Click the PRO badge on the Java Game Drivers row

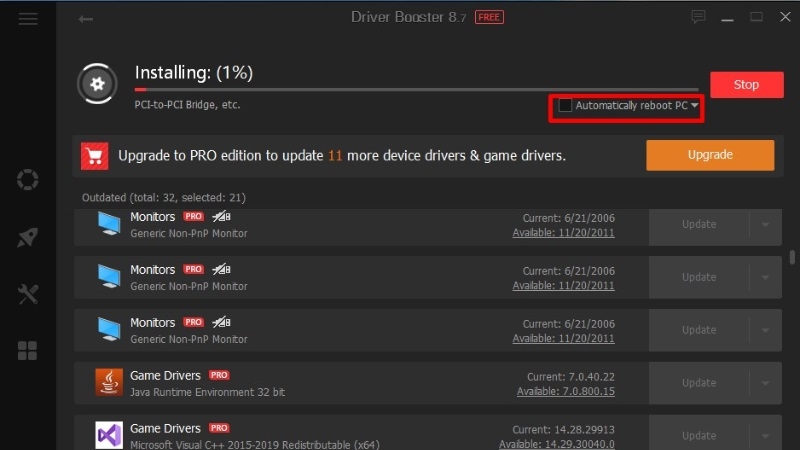tap(219, 375)
